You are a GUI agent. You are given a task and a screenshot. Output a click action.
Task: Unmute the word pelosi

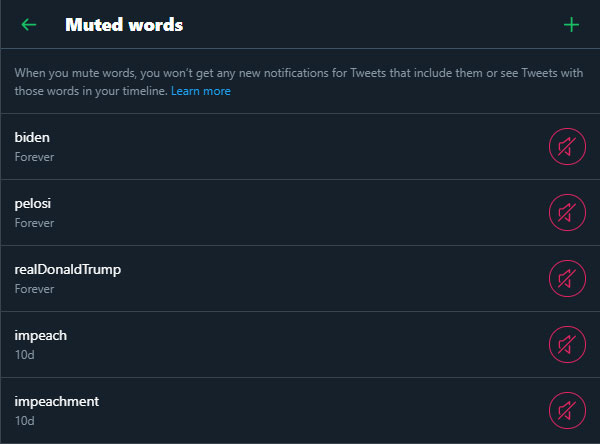point(567,213)
